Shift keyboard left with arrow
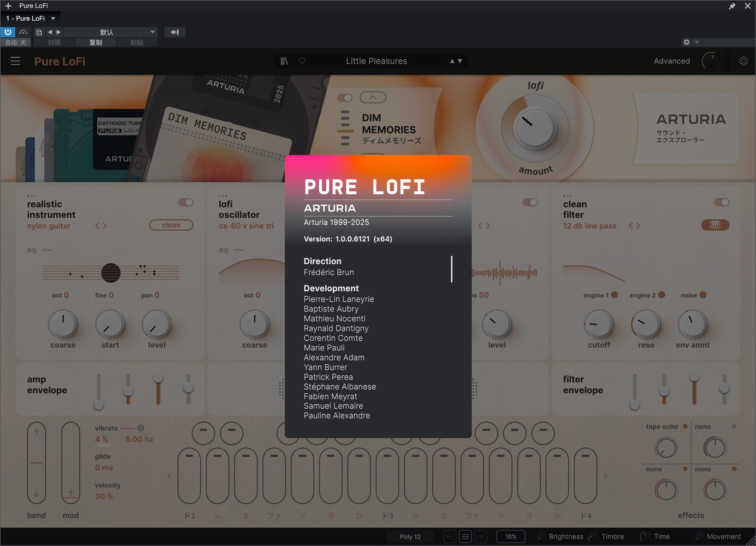The image size is (756, 546). (x=169, y=476)
